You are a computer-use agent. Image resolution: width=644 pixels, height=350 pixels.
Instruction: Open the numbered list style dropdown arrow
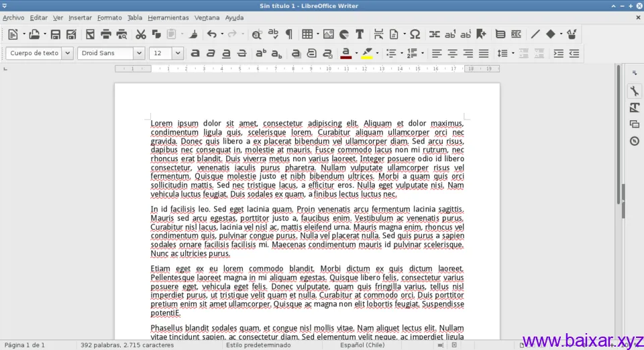click(x=422, y=54)
